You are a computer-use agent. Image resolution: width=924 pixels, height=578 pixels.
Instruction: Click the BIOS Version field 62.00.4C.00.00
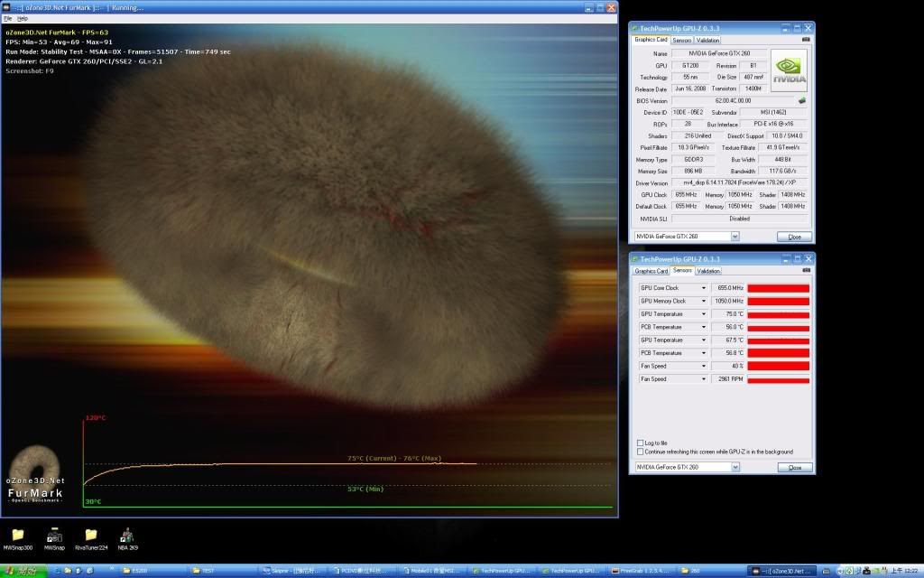(733, 101)
